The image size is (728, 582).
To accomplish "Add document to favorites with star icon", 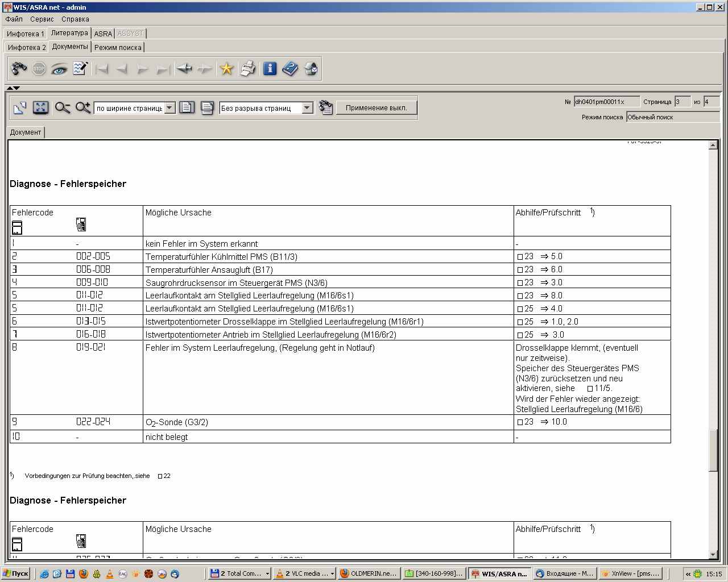I will (x=226, y=69).
